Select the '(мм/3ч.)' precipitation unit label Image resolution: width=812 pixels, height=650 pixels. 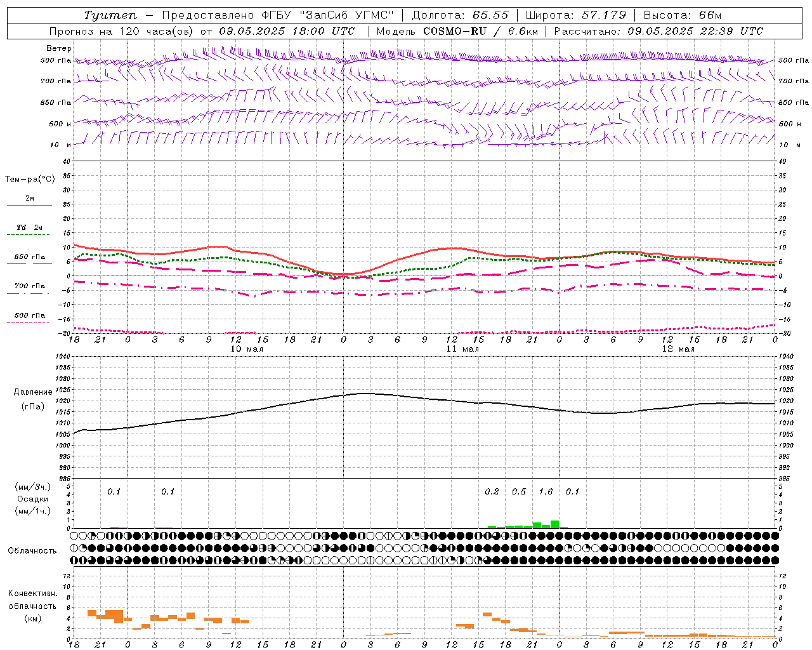32,487
